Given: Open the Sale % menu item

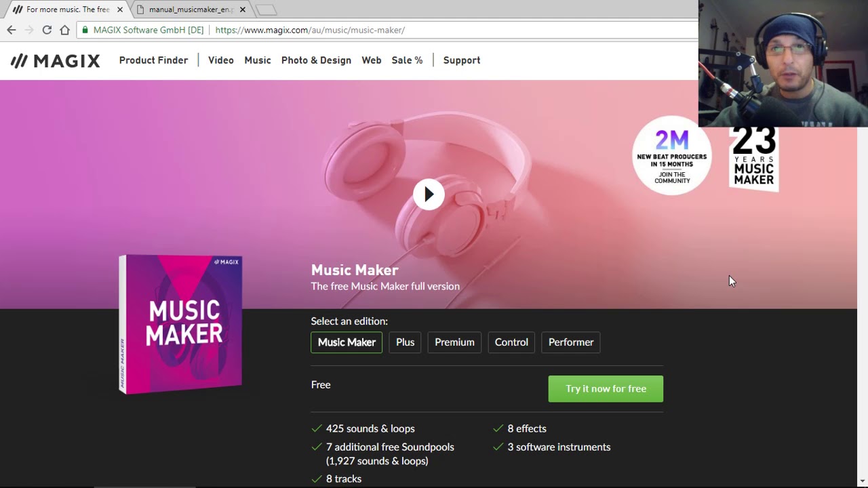Looking at the screenshot, I should click(407, 60).
